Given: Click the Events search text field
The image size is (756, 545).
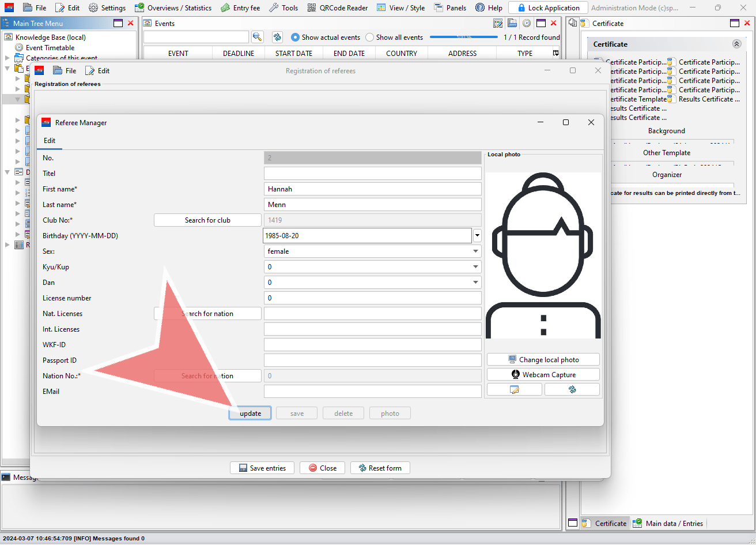Looking at the screenshot, I should 196,37.
